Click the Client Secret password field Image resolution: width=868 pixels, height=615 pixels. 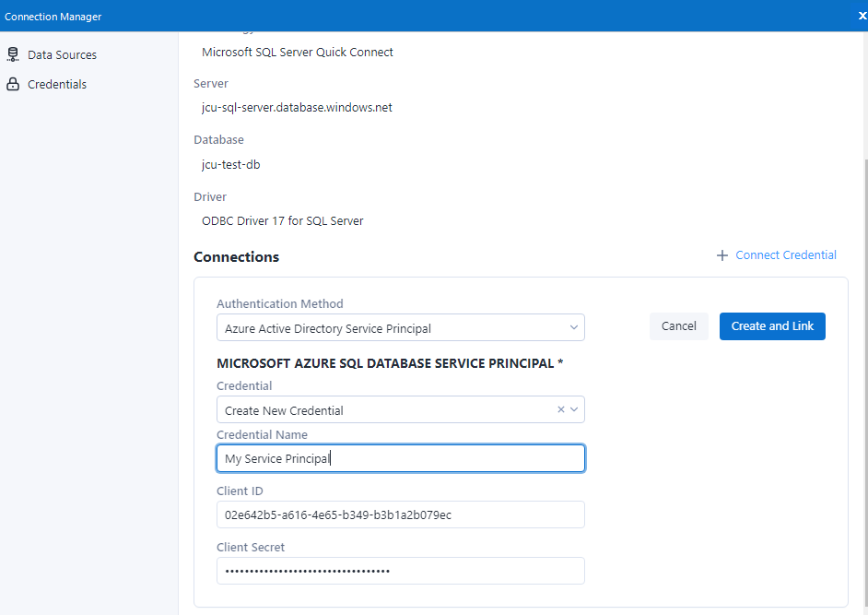click(400, 571)
